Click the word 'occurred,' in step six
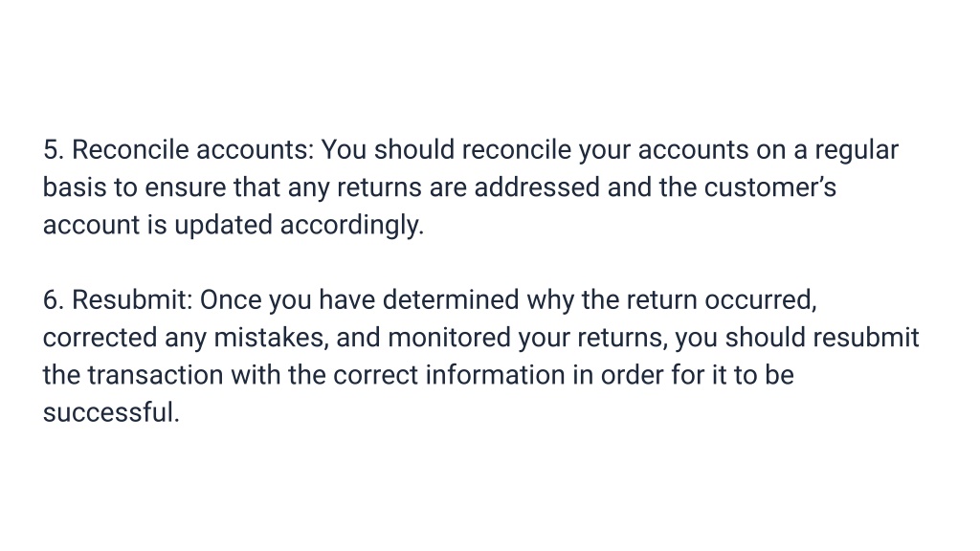 pyautogui.click(x=761, y=299)
